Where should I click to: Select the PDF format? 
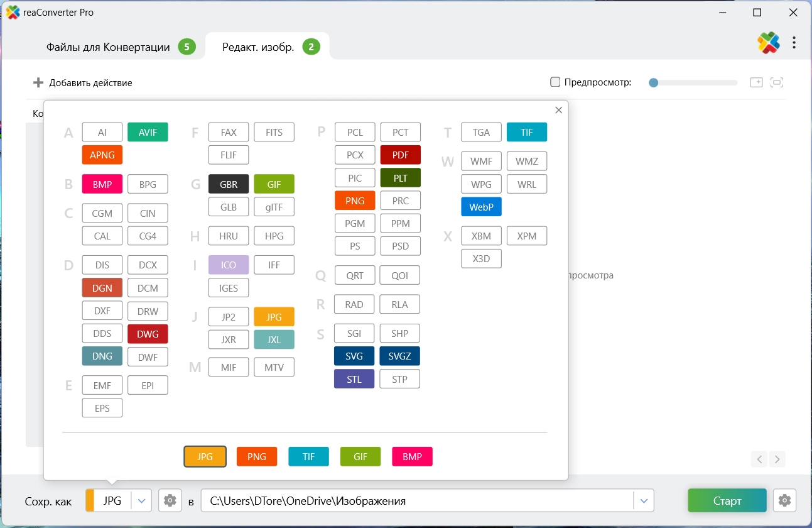click(x=401, y=155)
